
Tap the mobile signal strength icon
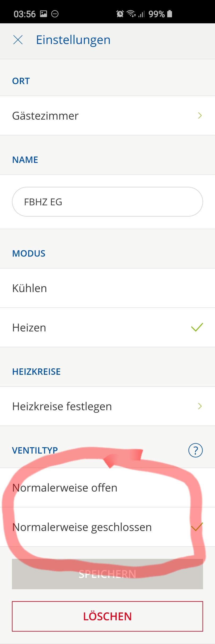pyautogui.click(x=141, y=14)
